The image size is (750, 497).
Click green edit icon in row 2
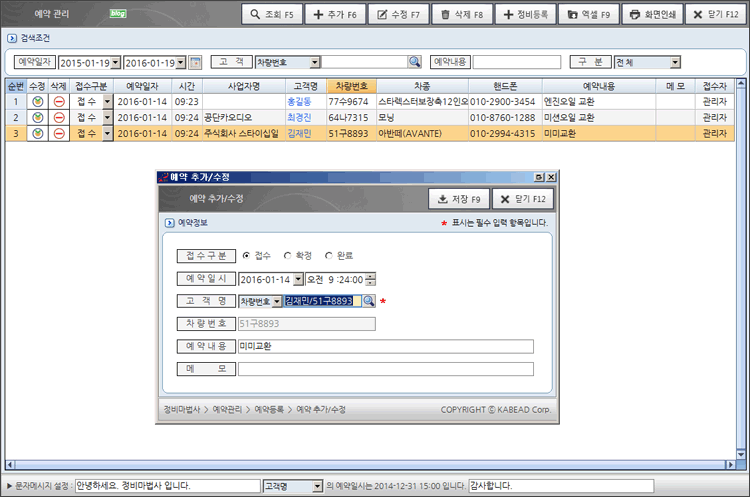[x=37, y=117]
